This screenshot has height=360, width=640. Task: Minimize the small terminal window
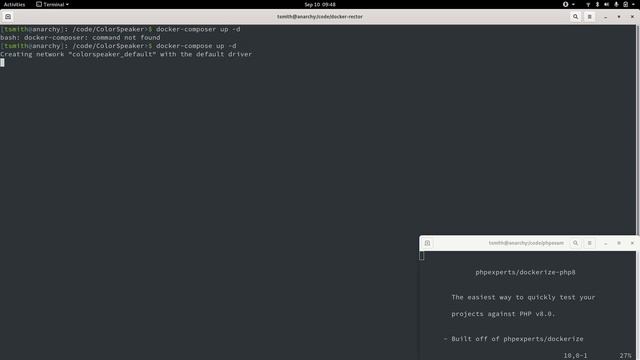[606, 243]
